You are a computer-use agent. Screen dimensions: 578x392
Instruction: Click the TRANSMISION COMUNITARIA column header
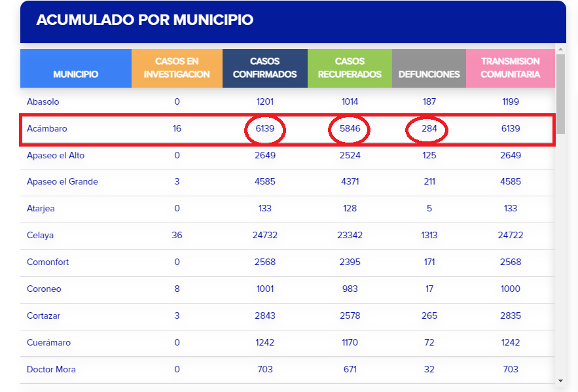click(x=510, y=68)
